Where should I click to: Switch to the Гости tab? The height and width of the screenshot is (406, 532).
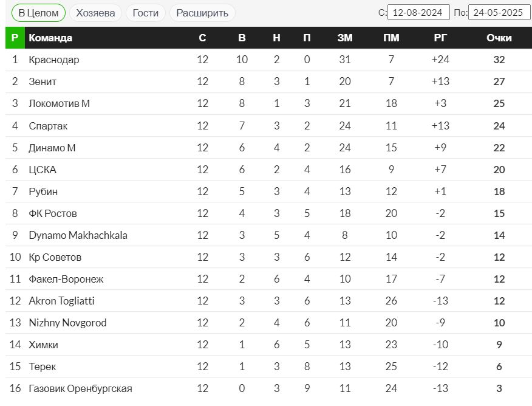coord(146,13)
